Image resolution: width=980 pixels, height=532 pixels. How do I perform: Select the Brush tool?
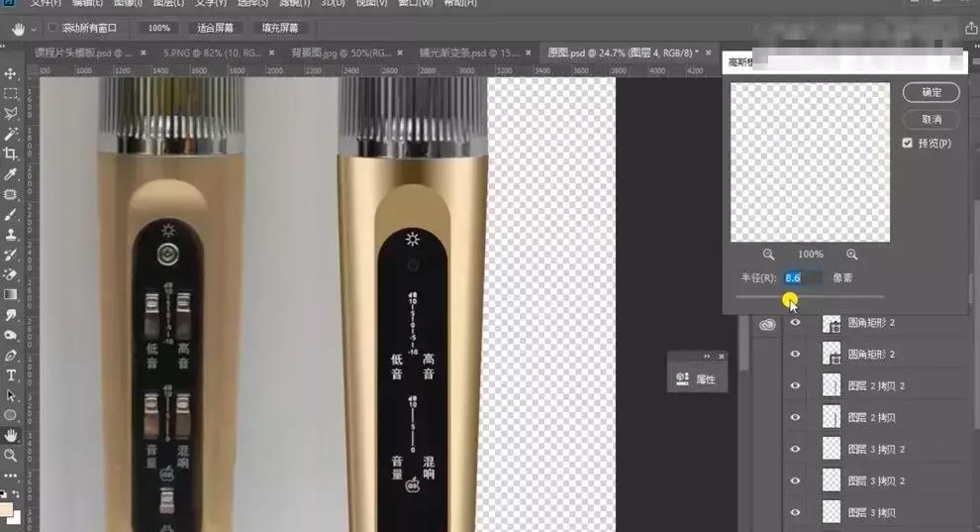click(11, 214)
